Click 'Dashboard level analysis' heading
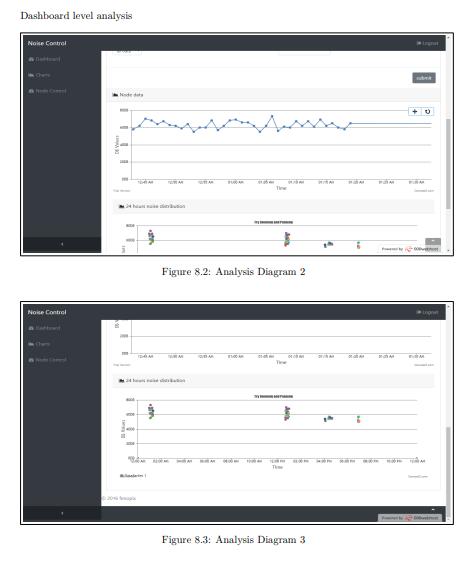The image size is (469, 568). (76, 16)
